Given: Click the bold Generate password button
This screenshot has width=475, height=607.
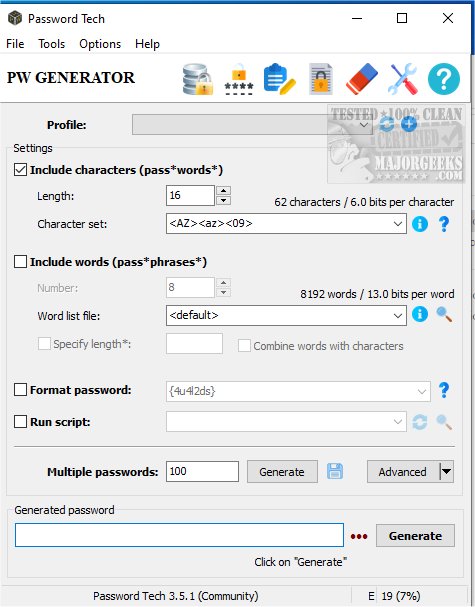Looking at the screenshot, I should 415,536.
